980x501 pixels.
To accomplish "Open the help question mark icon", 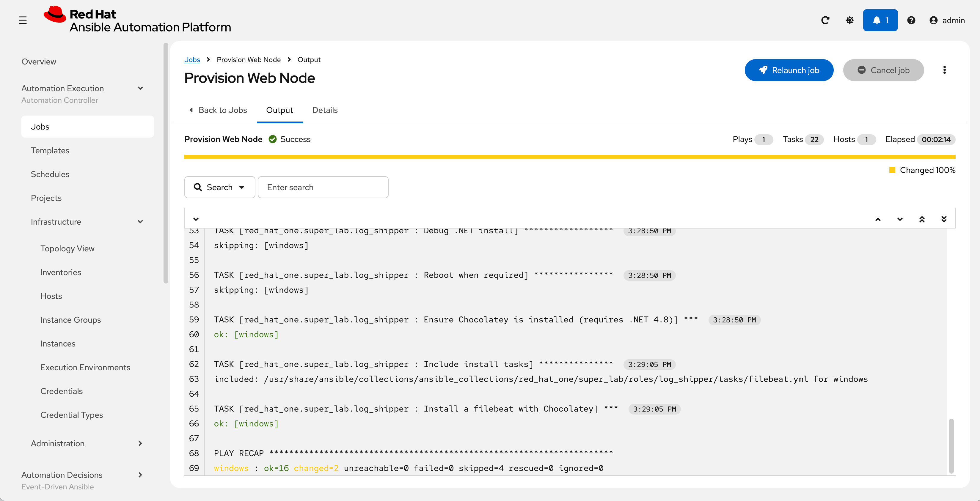I will click(x=911, y=21).
